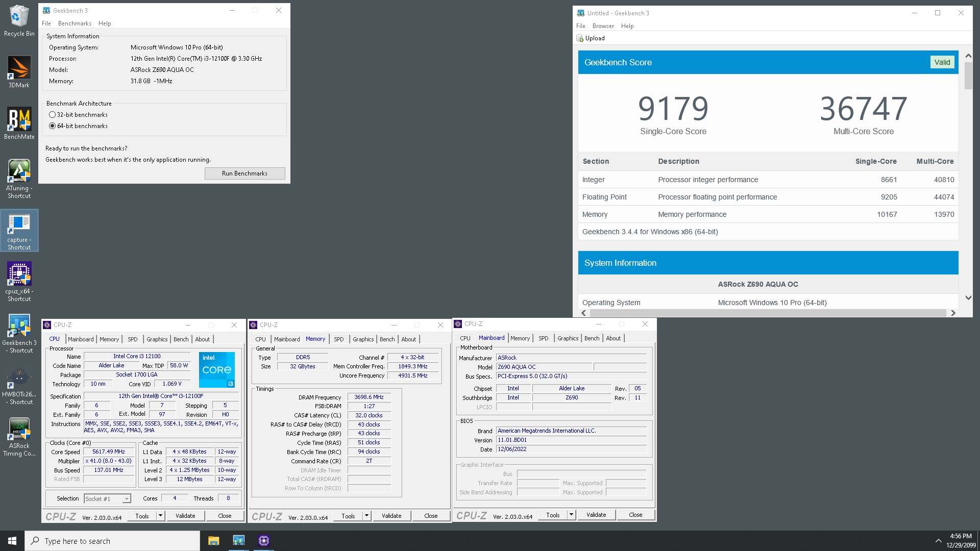Click Validate in first CPU-Z window
980x551 pixels.
pyautogui.click(x=185, y=516)
